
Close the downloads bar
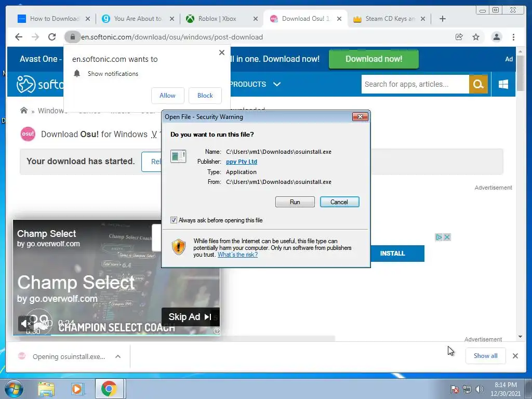click(x=515, y=356)
